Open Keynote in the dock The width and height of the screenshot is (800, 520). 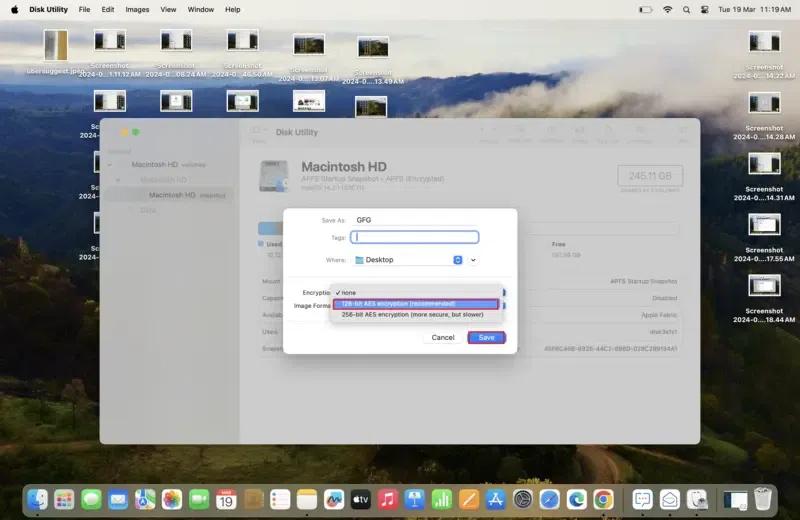415,500
